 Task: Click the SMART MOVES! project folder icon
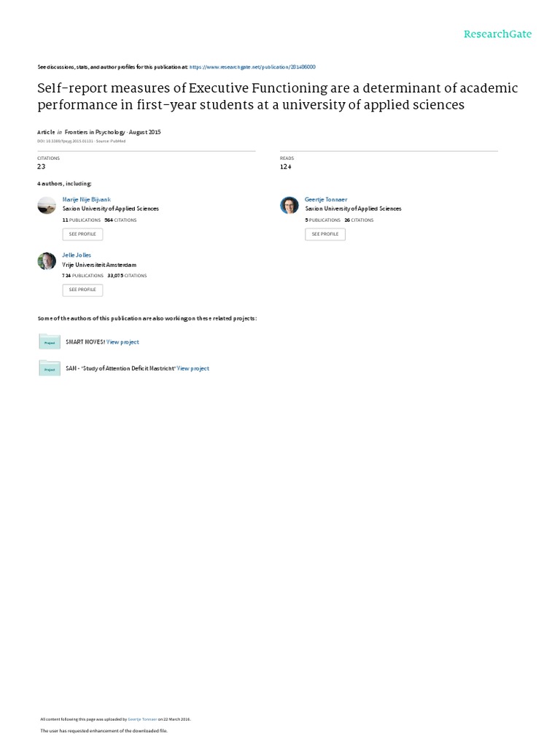coord(49,341)
